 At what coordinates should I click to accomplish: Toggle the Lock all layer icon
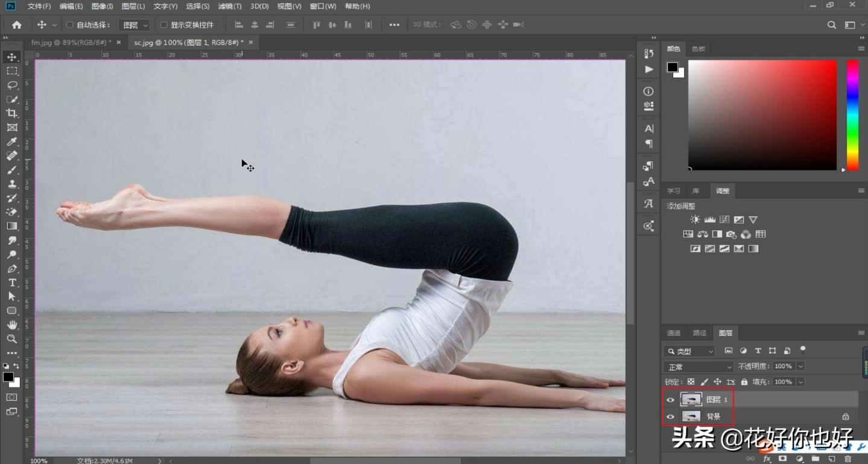pos(744,382)
